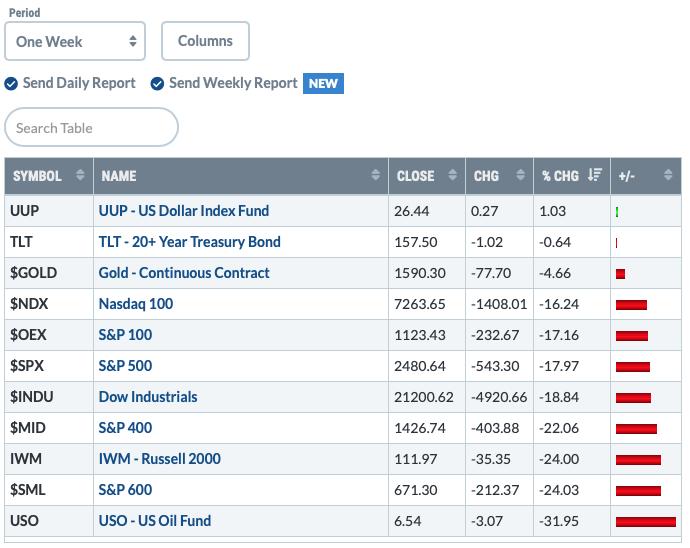The width and height of the screenshot is (690, 548).
Task: Click close value 671.30
Action: tap(416, 490)
